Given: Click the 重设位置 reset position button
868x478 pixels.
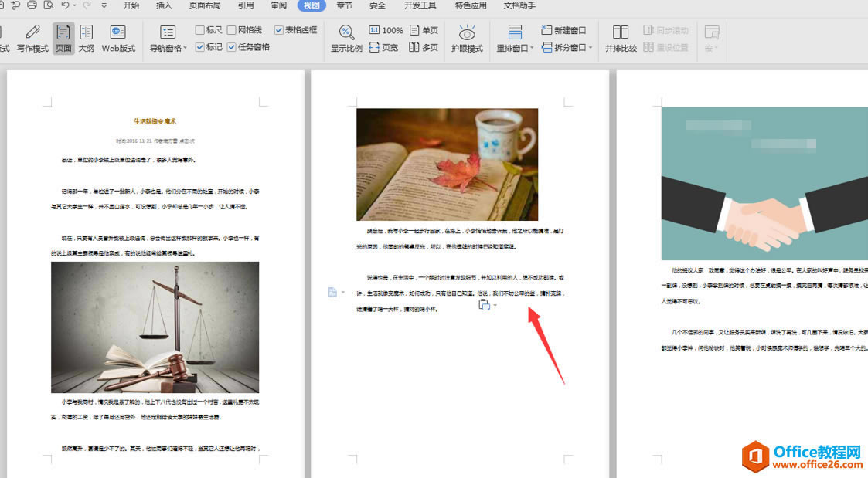Looking at the screenshot, I should click(666, 48).
